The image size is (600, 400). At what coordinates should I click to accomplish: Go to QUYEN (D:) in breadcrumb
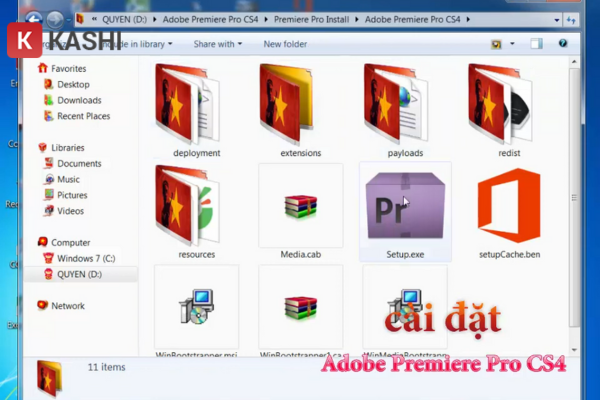tap(124, 20)
